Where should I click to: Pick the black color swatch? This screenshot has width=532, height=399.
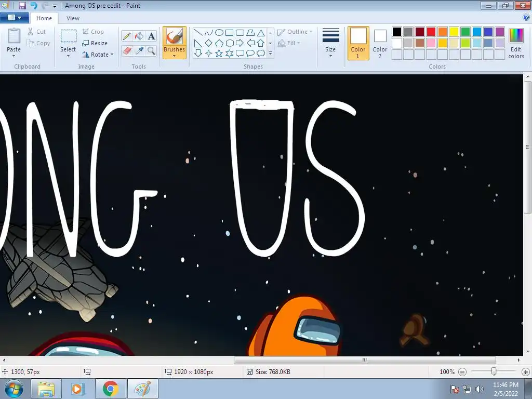[397, 32]
